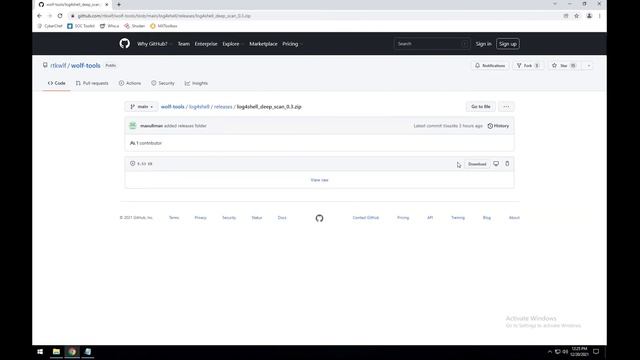Click the Go to file button
This screenshot has width=640, height=360.
tap(481, 107)
